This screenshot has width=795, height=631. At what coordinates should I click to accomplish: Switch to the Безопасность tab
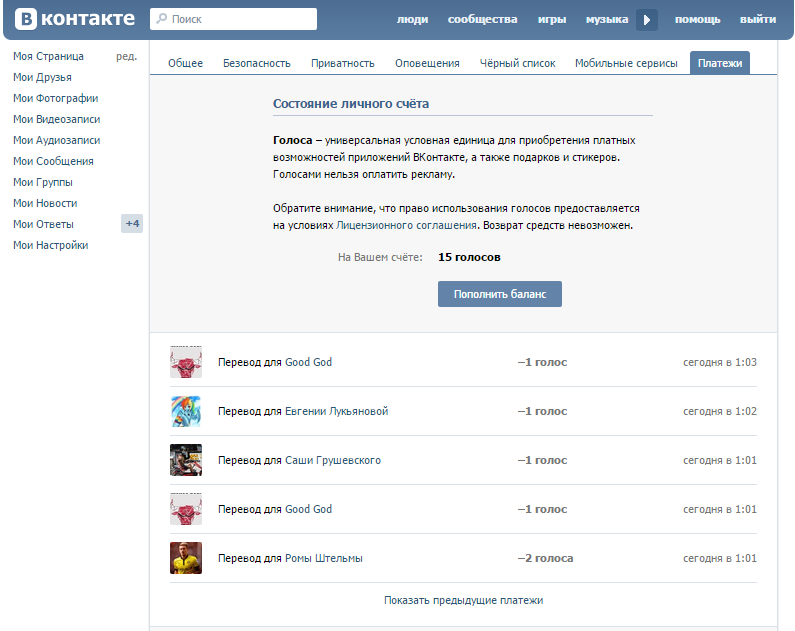pyautogui.click(x=257, y=63)
